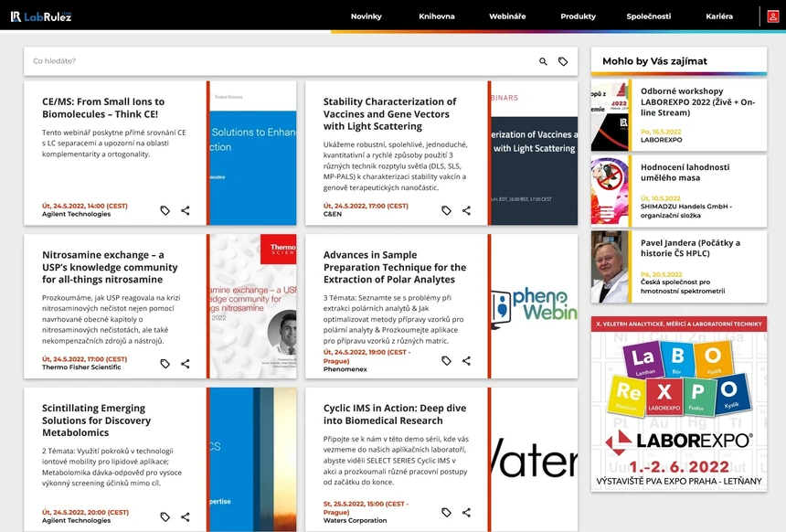Click the LABOREXPO workshop thumbnail in sidebar

coord(610,115)
